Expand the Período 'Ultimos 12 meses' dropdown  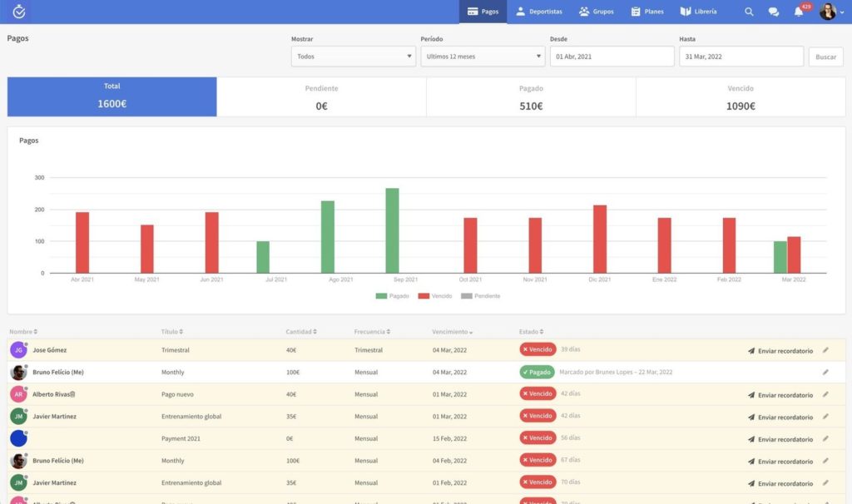[482, 57]
